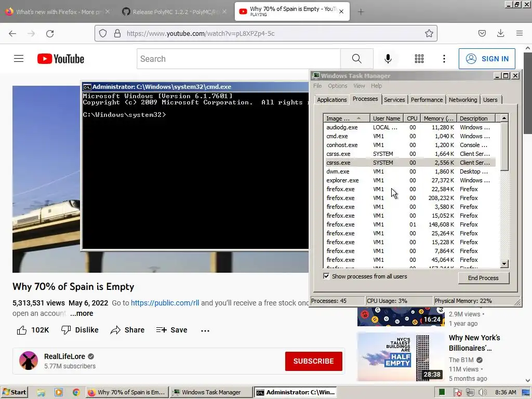The image size is (532, 399).
Task: Sort by CPU column header
Action: pos(412,118)
